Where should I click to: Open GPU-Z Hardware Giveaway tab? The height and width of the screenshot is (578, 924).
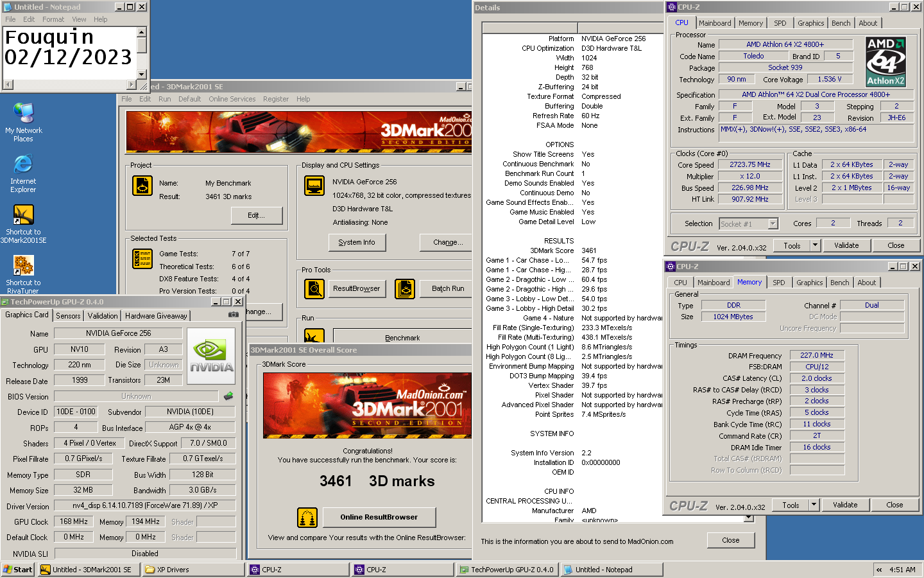156,316
